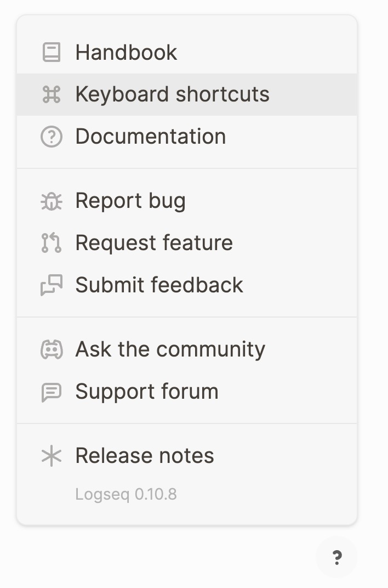Screen dimensions: 388x588
Task: Click the question-circle Documentation icon
Action: (52, 137)
